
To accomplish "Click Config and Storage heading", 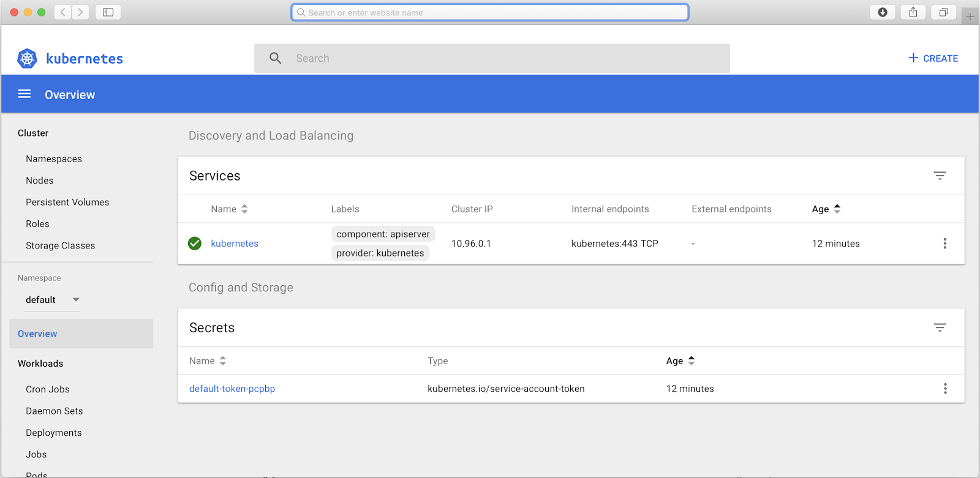I will 241,287.
